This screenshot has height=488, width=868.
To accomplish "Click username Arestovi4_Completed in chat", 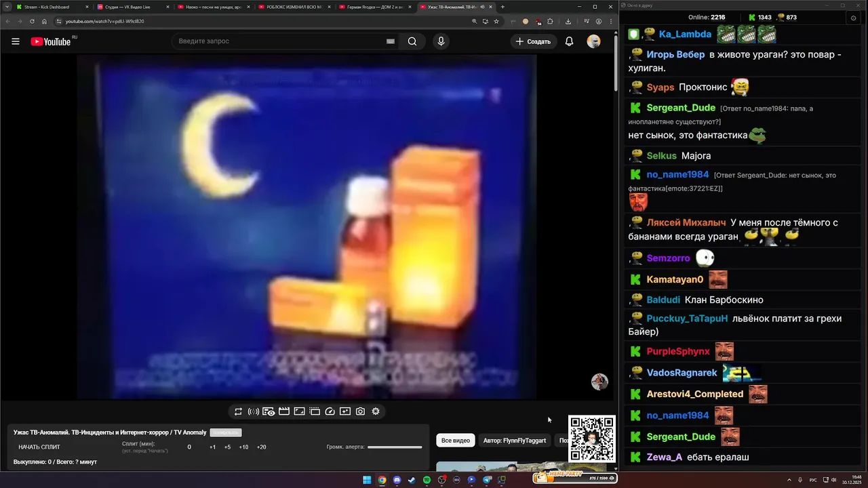I will tap(695, 394).
